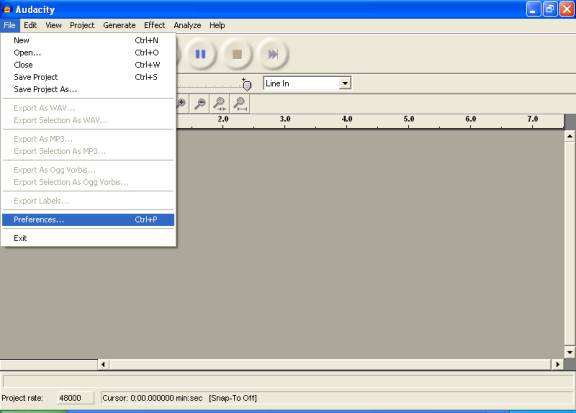
Task: Click the 4.0 mark on timeline ruler
Action: coord(347,119)
